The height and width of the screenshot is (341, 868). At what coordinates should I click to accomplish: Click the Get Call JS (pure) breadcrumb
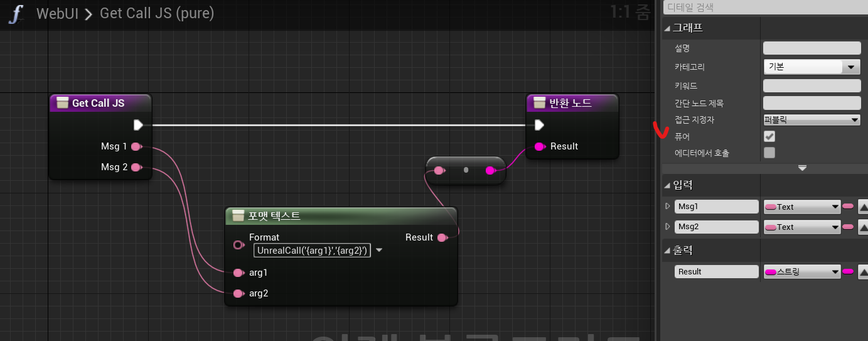pos(157,13)
